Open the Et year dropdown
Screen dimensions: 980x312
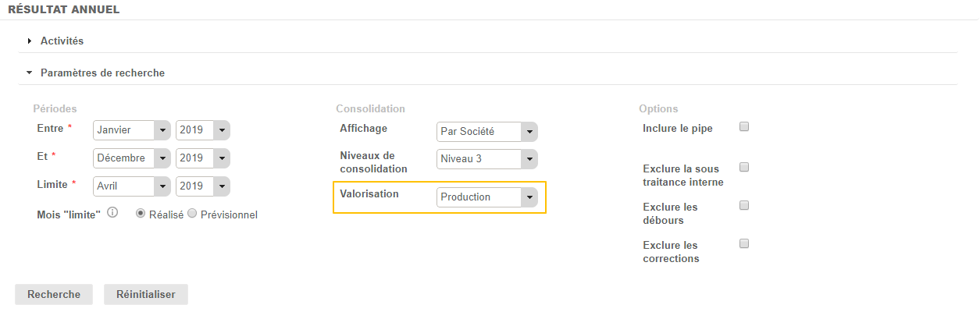tap(203, 158)
